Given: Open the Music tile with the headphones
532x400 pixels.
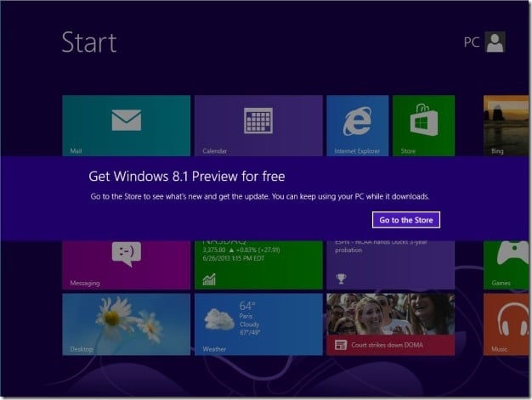Looking at the screenshot, I should 506,324.
